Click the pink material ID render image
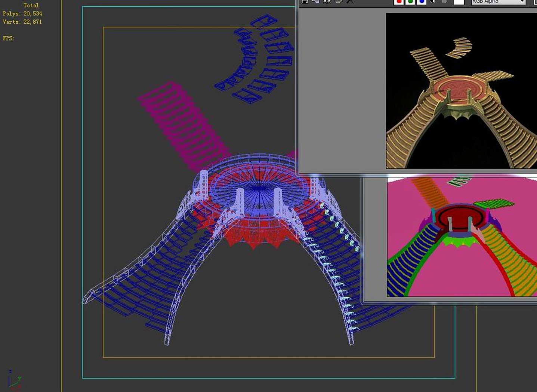 point(462,237)
